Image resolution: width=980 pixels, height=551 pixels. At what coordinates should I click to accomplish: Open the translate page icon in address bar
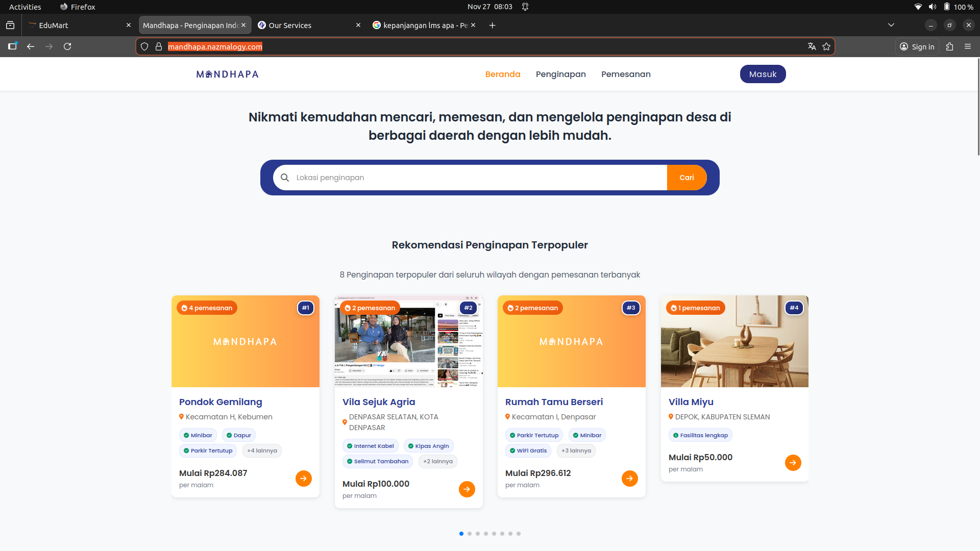click(812, 46)
